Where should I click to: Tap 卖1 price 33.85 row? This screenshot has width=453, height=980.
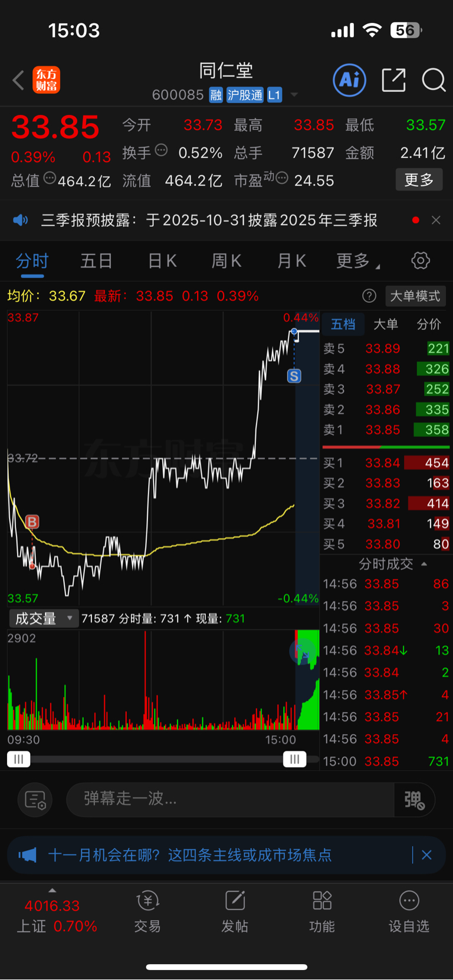[x=386, y=430]
